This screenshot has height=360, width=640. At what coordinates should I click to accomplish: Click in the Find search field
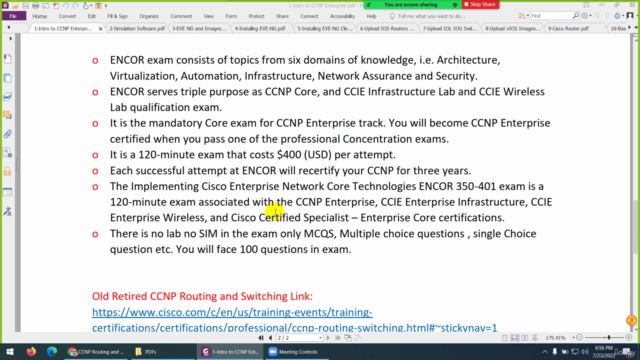point(551,16)
